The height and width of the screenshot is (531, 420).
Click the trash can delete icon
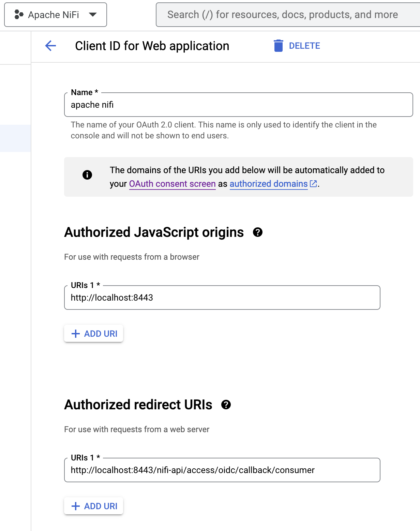tap(279, 46)
